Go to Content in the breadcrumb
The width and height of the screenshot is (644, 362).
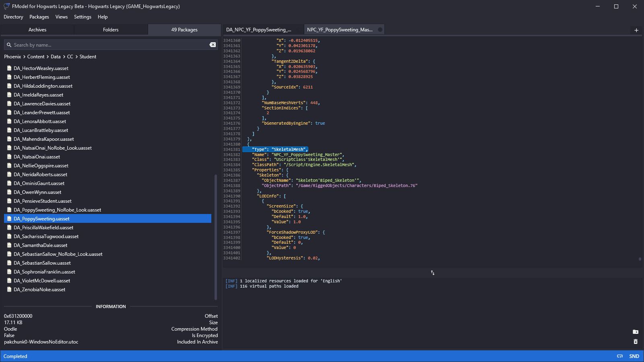tap(36, 57)
